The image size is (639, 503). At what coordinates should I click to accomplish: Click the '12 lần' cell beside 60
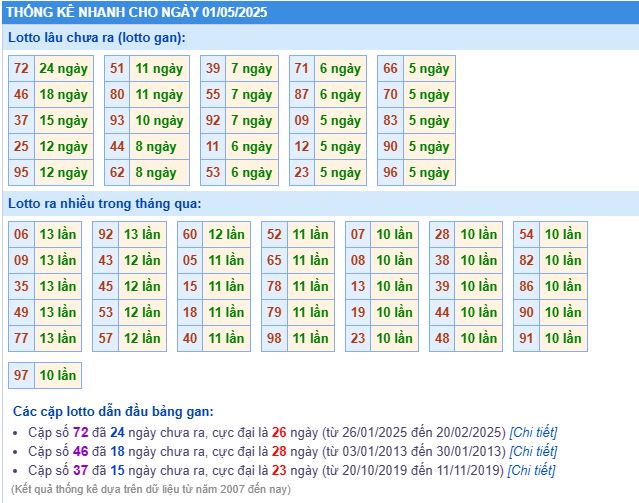[x=227, y=234]
